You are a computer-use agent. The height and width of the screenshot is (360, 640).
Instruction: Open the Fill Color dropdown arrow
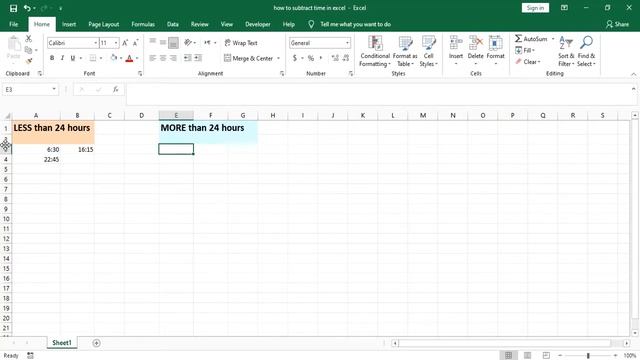click(121, 58)
